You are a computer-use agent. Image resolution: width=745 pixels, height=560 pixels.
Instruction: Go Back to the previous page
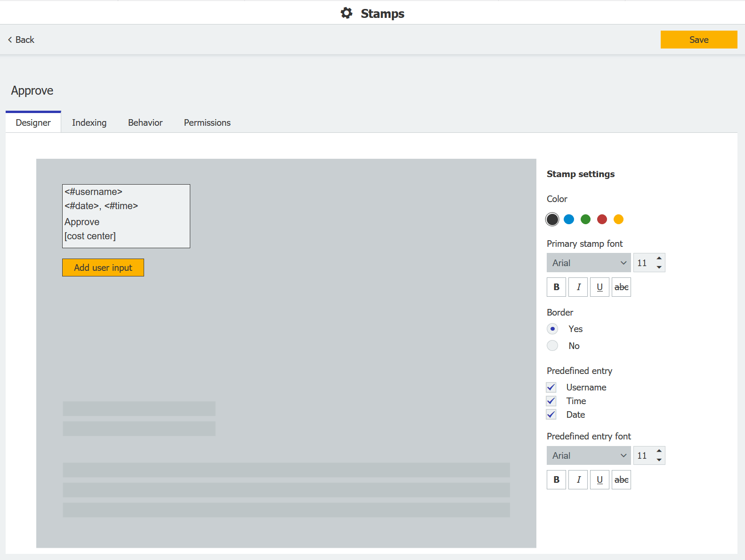point(21,40)
